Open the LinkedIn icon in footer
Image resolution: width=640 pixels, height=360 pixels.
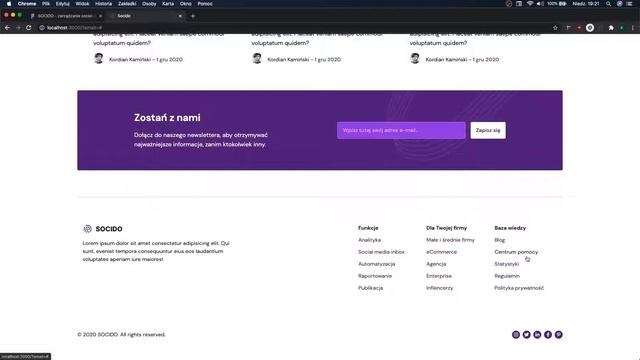click(x=537, y=335)
